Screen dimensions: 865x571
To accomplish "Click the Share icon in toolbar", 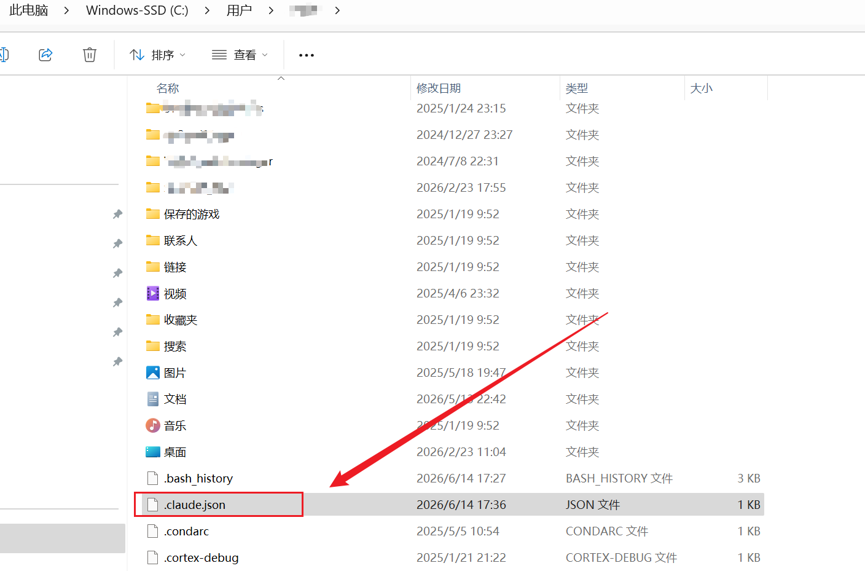I will 45,55.
